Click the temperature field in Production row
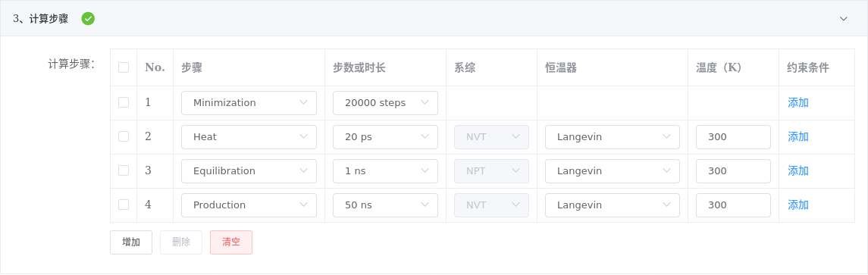868x275 pixels. (733, 205)
